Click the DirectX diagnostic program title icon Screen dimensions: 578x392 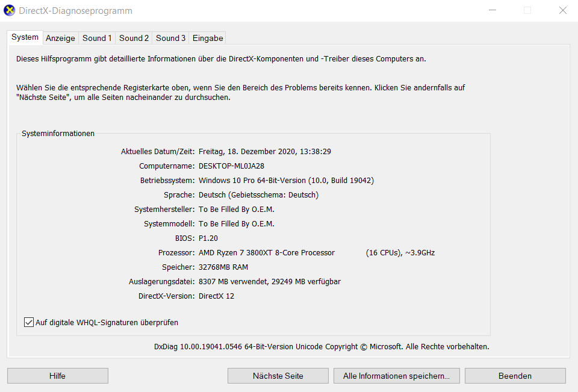tap(9, 10)
